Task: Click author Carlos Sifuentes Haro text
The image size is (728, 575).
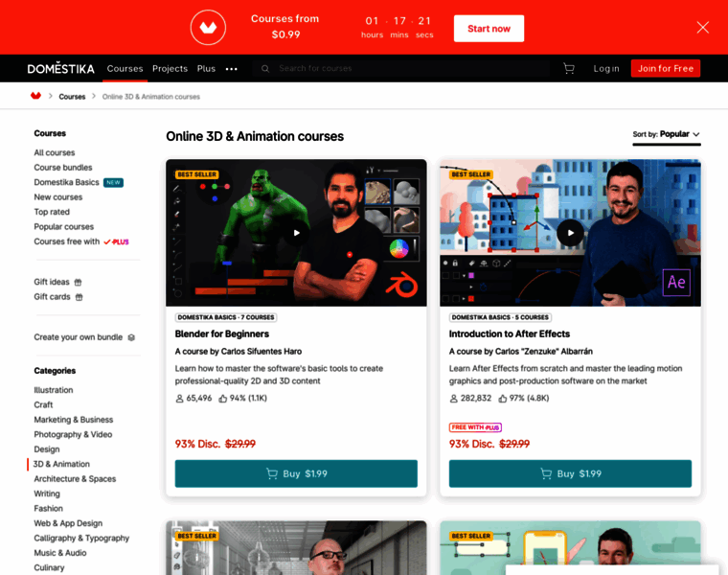Action: 262,352
